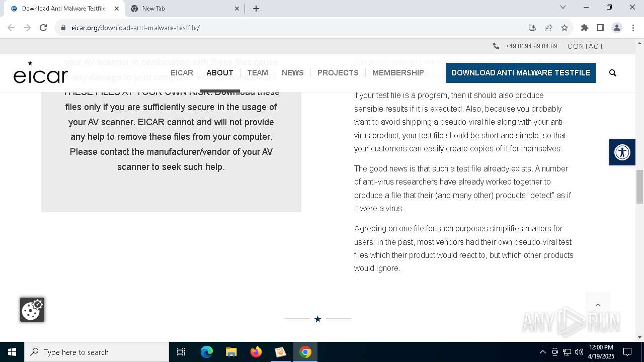Open the NEWS menu item
This screenshot has width=644, height=362.
[293, 73]
